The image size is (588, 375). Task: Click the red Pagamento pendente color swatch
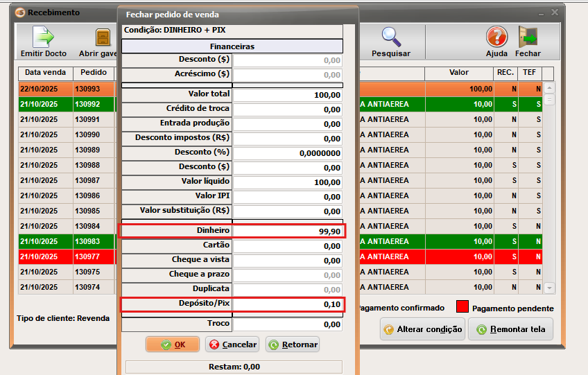462,307
